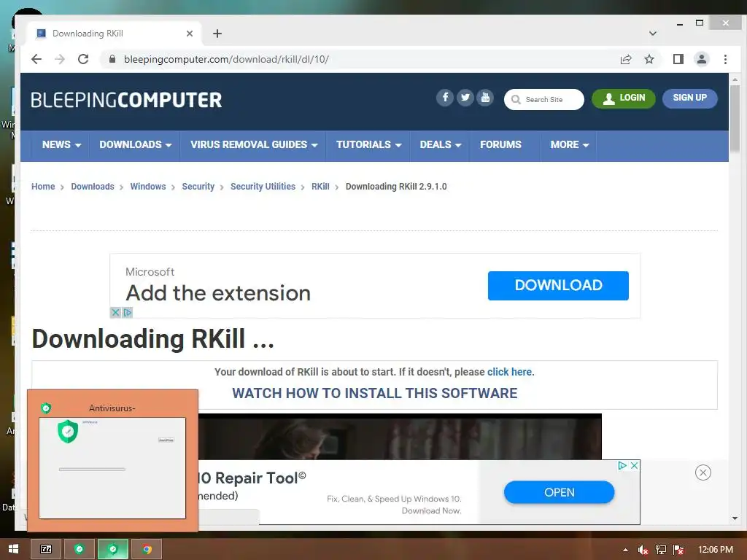Share this page using the share icon
The height and width of the screenshot is (560, 747).
625,59
